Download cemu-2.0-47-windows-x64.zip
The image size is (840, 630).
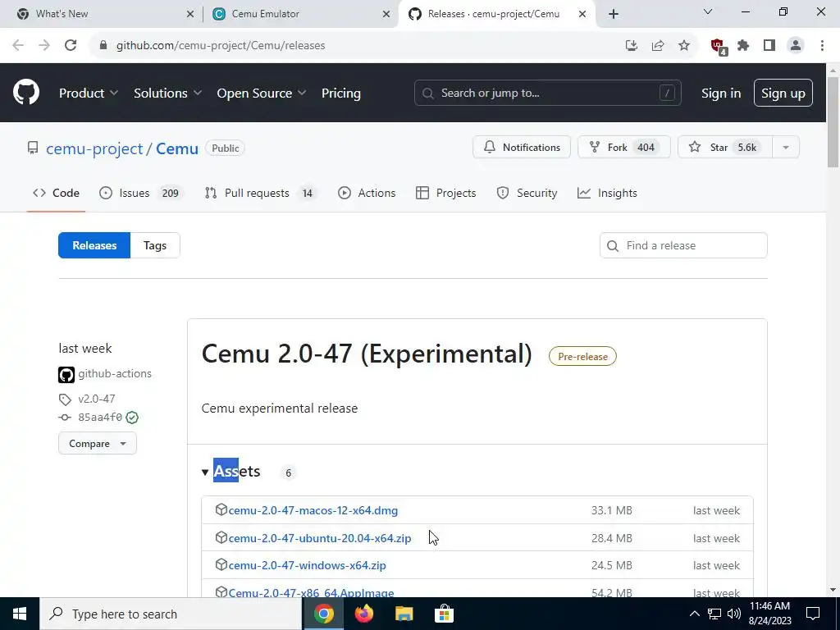[x=307, y=566]
